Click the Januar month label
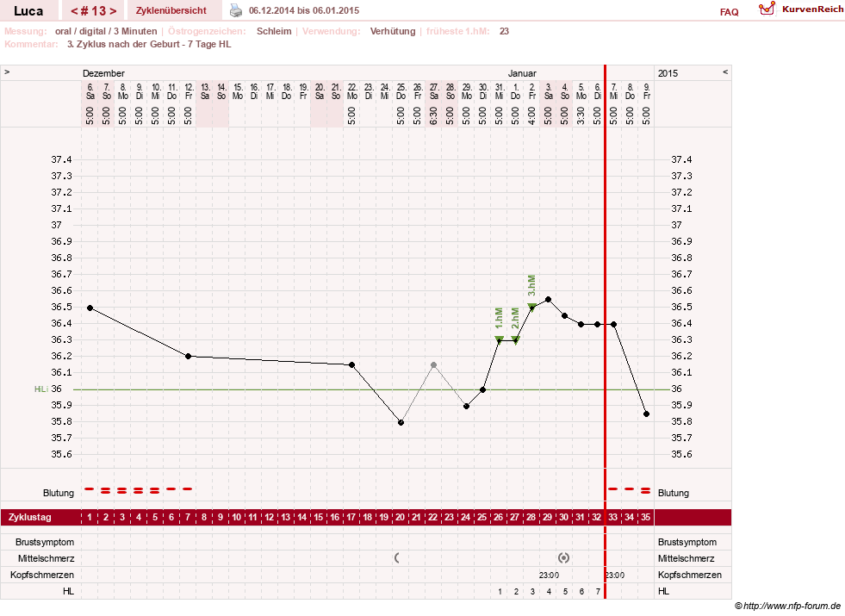This screenshot has height=616, width=845. click(522, 73)
